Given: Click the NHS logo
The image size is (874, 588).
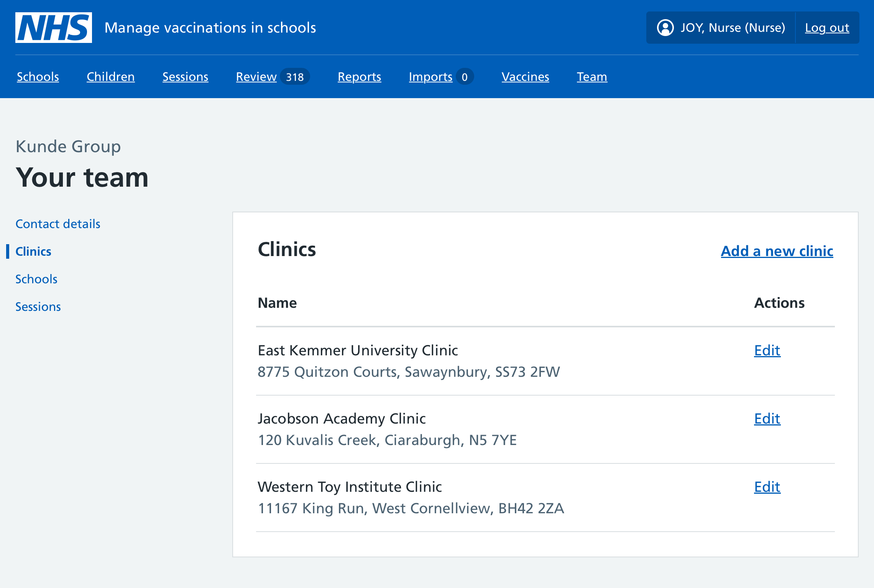Looking at the screenshot, I should (x=54, y=28).
